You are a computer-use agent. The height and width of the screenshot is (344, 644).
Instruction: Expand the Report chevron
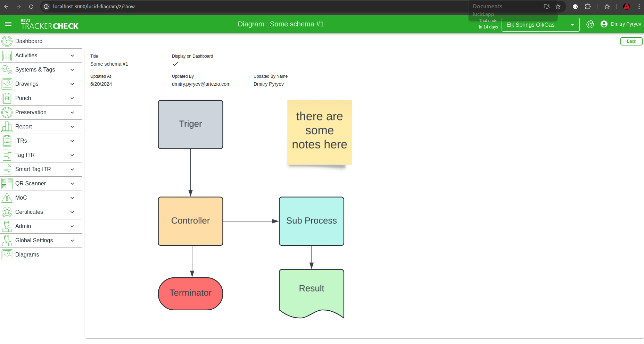[x=72, y=127]
